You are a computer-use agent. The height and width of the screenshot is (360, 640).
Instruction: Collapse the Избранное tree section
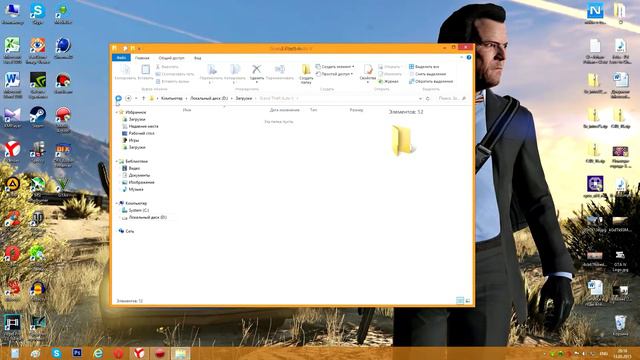coord(116,112)
